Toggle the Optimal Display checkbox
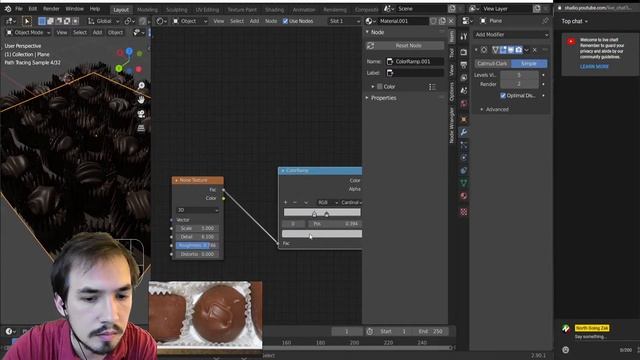Viewport: 640px width, 360px height. click(x=503, y=96)
